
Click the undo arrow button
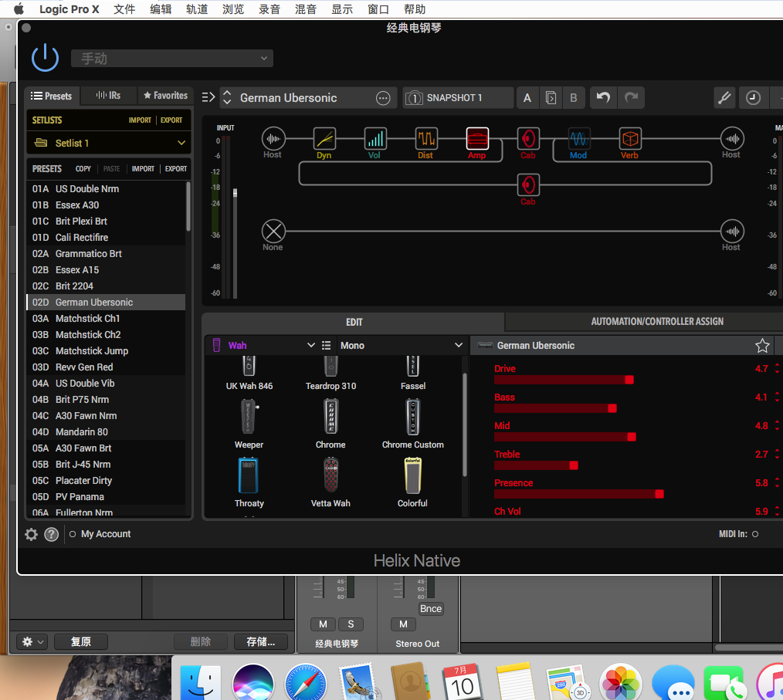(x=603, y=97)
